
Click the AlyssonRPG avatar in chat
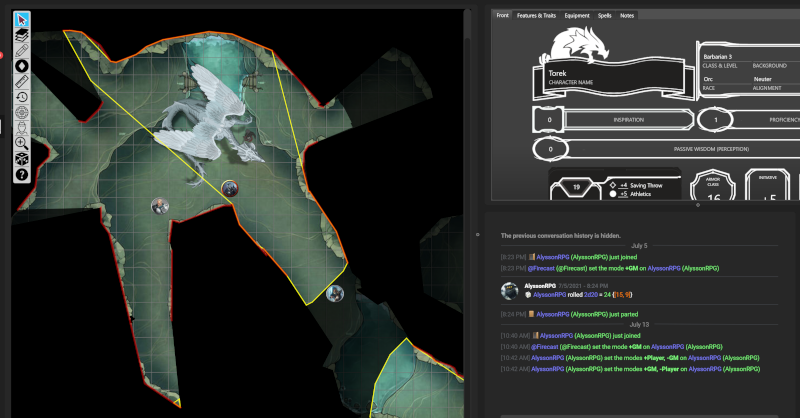tap(510, 290)
